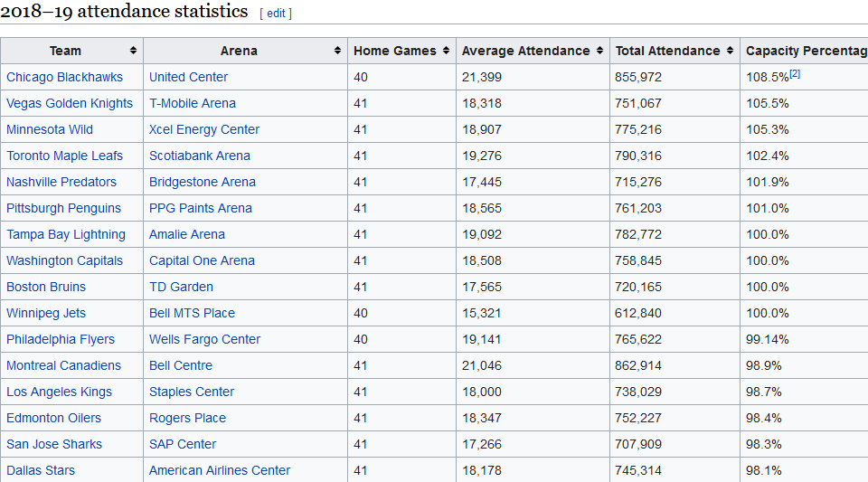Open Bridgestone Arena page
Image resolution: width=868 pixels, height=482 pixels.
203,182
